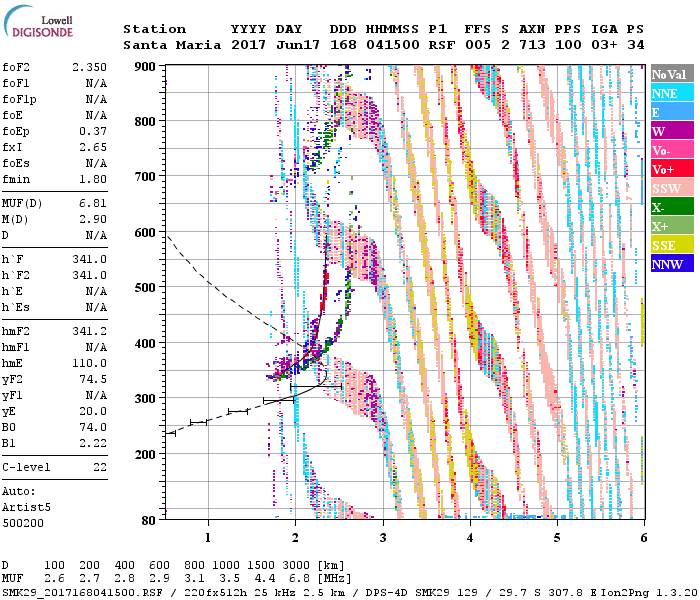Select the NNE cyan legend swatch
The image size is (700, 600).
click(672, 93)
